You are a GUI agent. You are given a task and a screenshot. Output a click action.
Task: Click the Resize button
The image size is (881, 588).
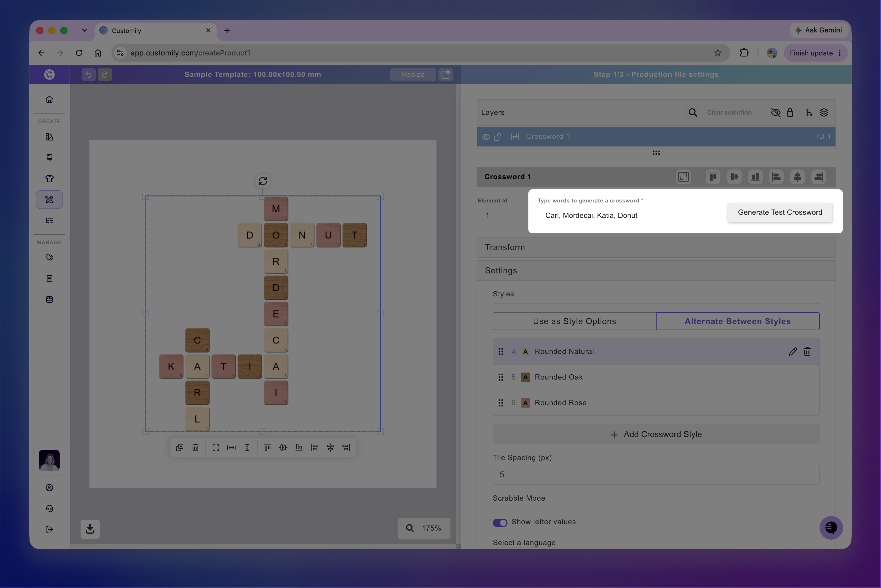click(413, 74)
